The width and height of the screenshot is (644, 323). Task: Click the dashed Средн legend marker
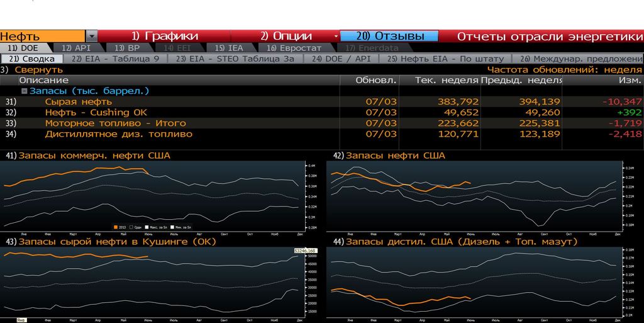[x=131, y=227]
